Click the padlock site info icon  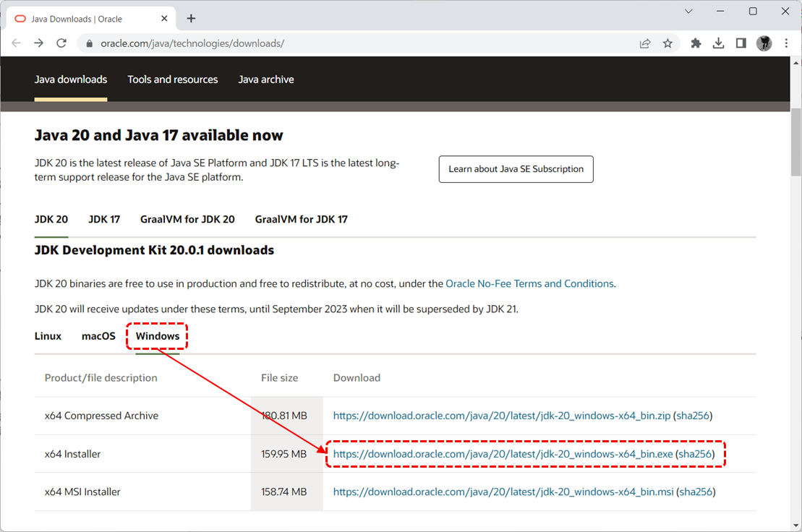[x=90, y=43]
